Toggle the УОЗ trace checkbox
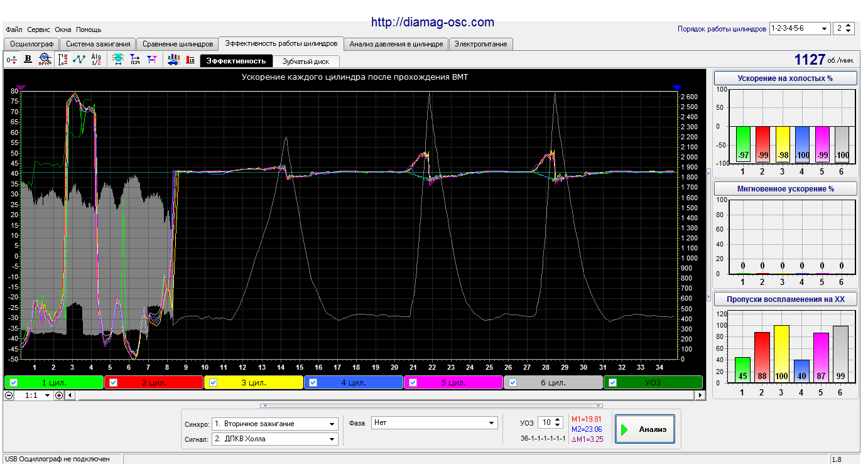The width and height of the screenshot is (868, 467). [x=613, y=382]
